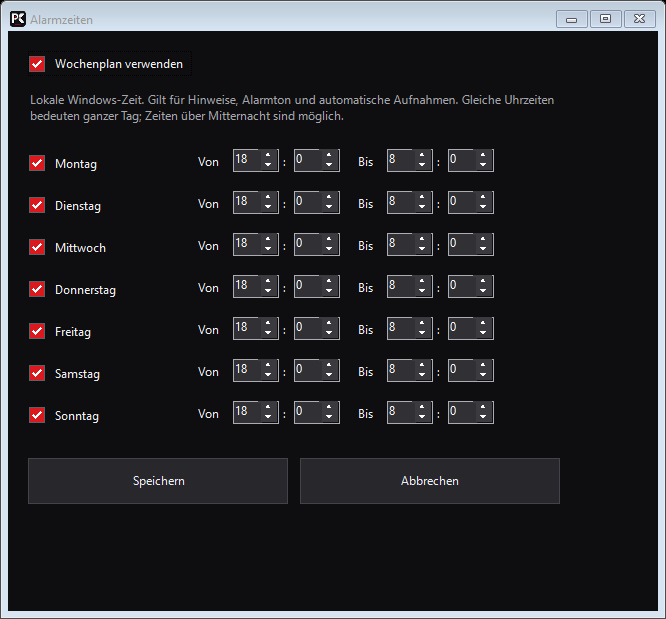Decrease Samstag Von hour with down arrow

[268, 375]
